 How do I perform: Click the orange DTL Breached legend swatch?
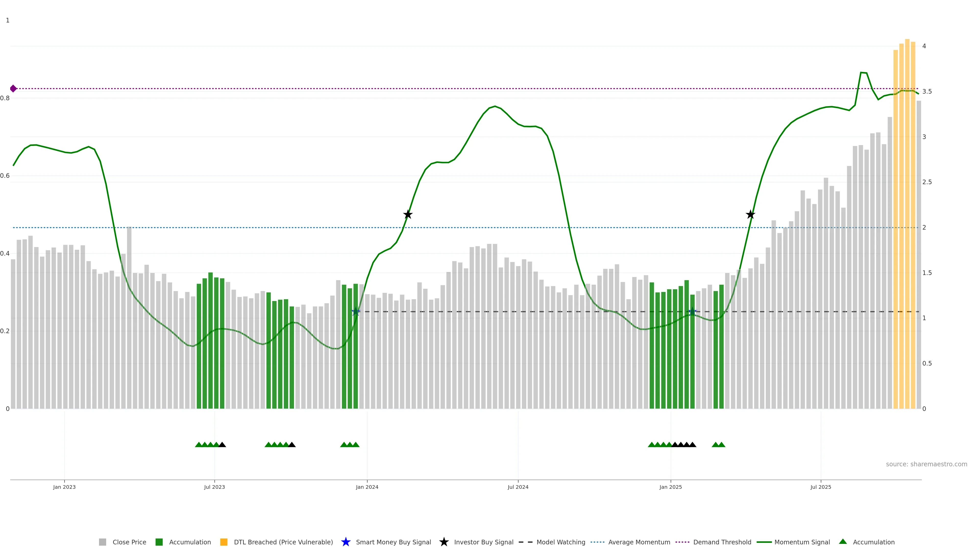point(224,542)
